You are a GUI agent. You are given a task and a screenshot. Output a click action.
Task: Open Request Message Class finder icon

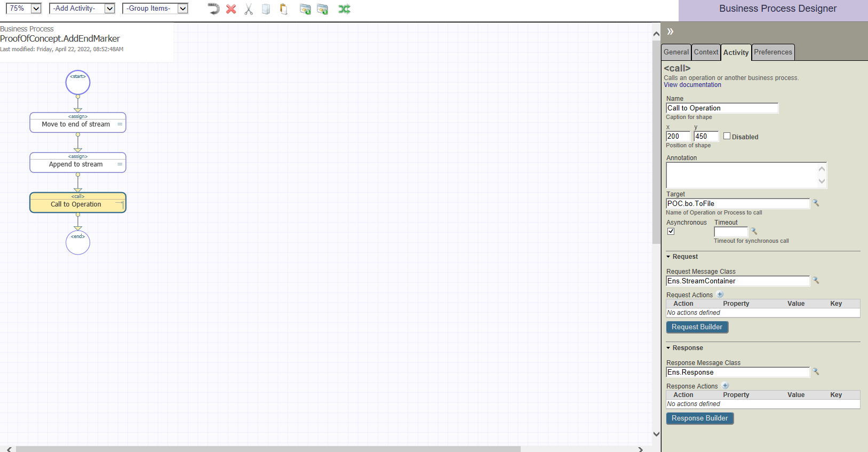[x=816, y=281]
